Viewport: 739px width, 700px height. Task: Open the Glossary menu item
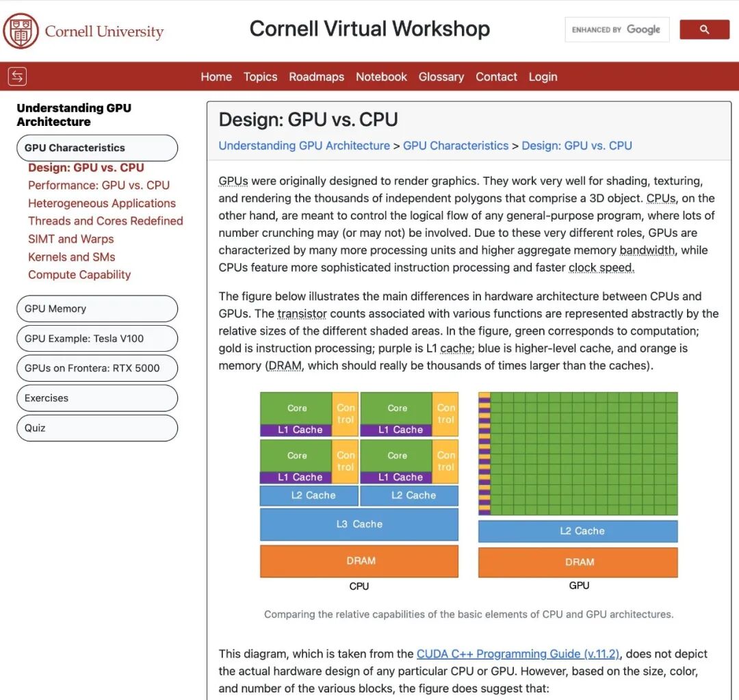click(441, 77)
